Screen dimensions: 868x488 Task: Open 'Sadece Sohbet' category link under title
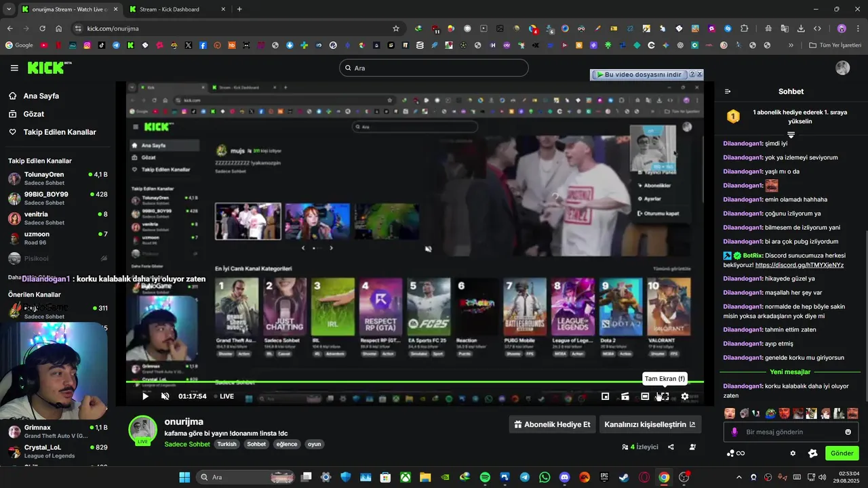tap(187, 445)
